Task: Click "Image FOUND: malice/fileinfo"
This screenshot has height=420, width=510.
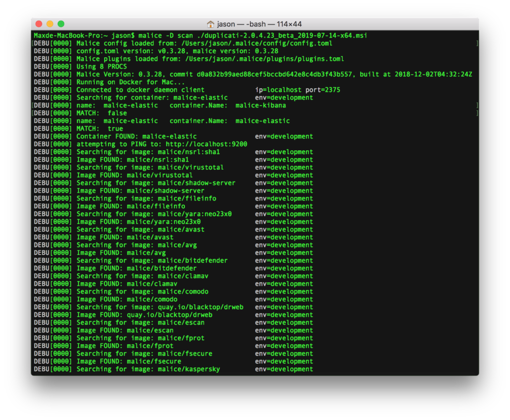Action: click(x=130, y=207)
